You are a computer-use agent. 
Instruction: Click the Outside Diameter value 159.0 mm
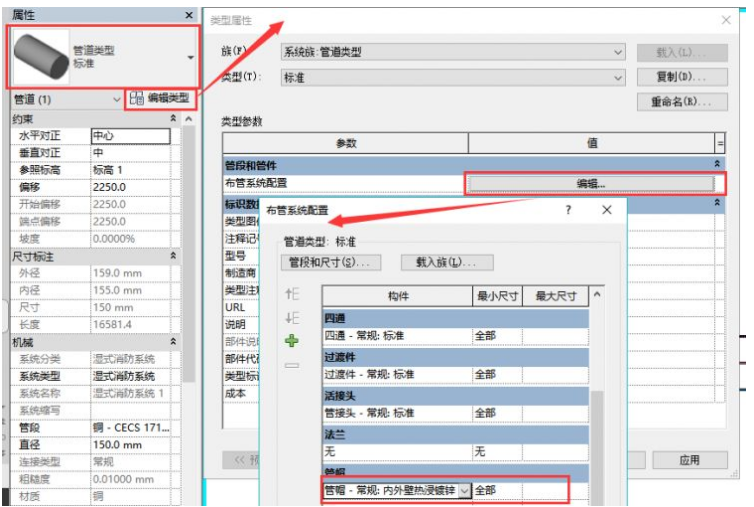click(130, 273)
